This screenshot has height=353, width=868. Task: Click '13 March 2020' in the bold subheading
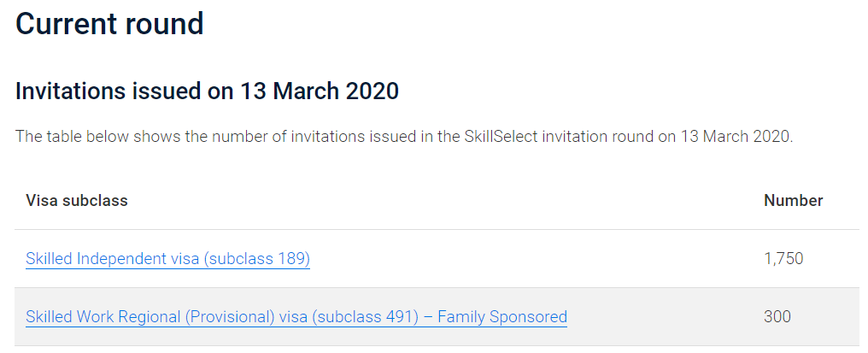(x=319, y=91)
